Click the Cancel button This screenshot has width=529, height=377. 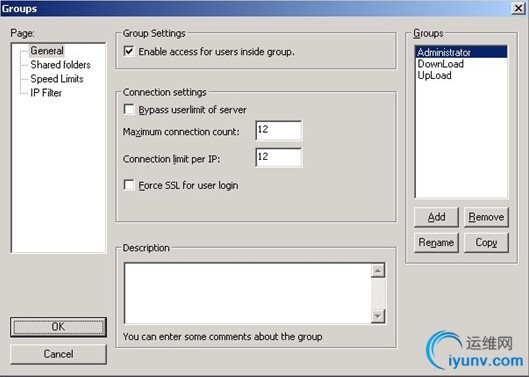pos(58,354)
